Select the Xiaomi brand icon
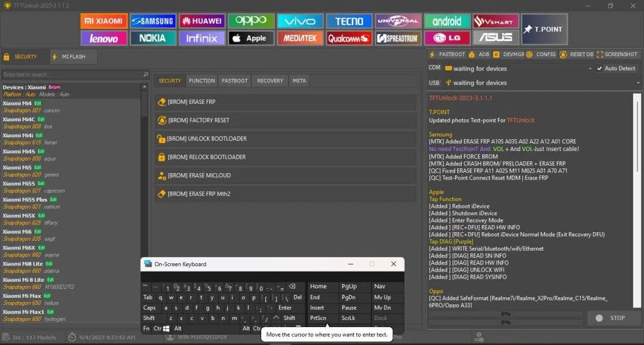Viewport: 644px width, 345px height. [x=104, y=21]
